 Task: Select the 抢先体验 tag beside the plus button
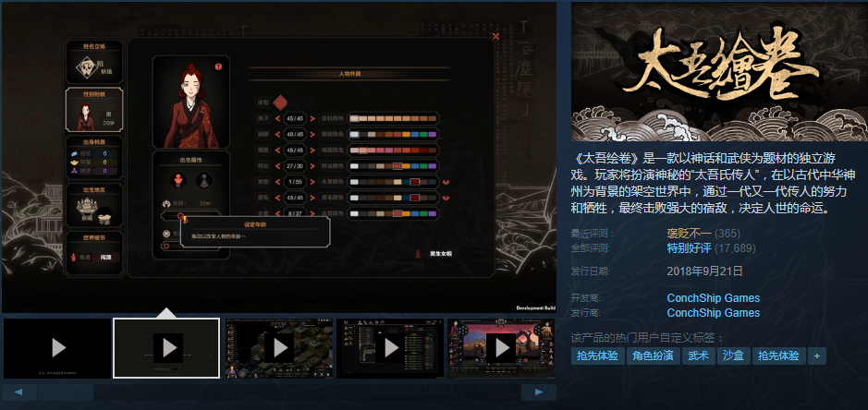tap(778, 356)
